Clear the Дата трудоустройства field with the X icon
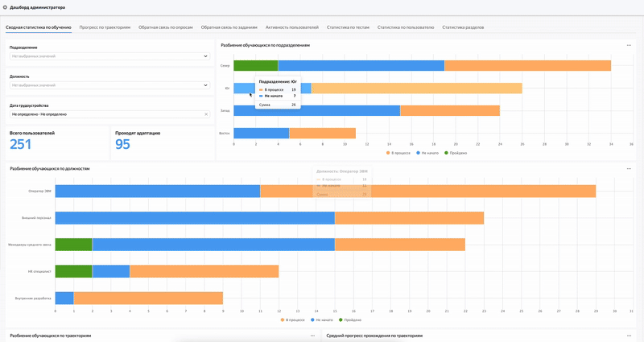644x342 pixels. pyautogui.click(x=206, y=114)
